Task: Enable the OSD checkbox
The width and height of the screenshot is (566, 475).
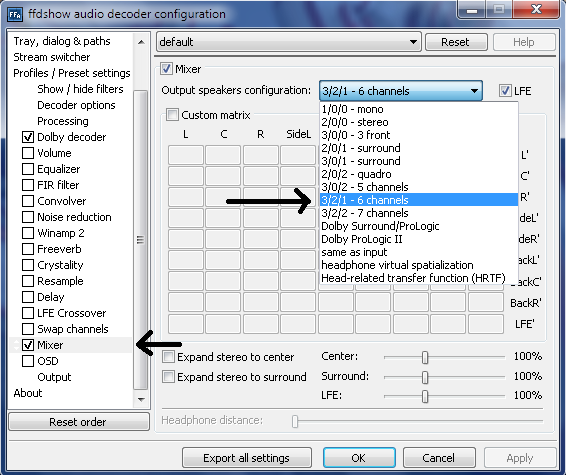Action: [x=28, y=361]
